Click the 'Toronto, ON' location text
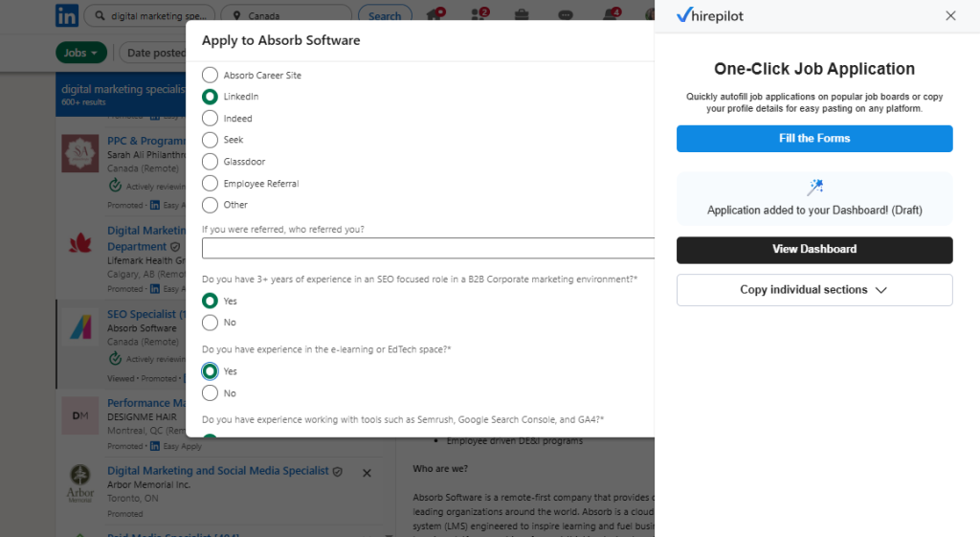 132,499
